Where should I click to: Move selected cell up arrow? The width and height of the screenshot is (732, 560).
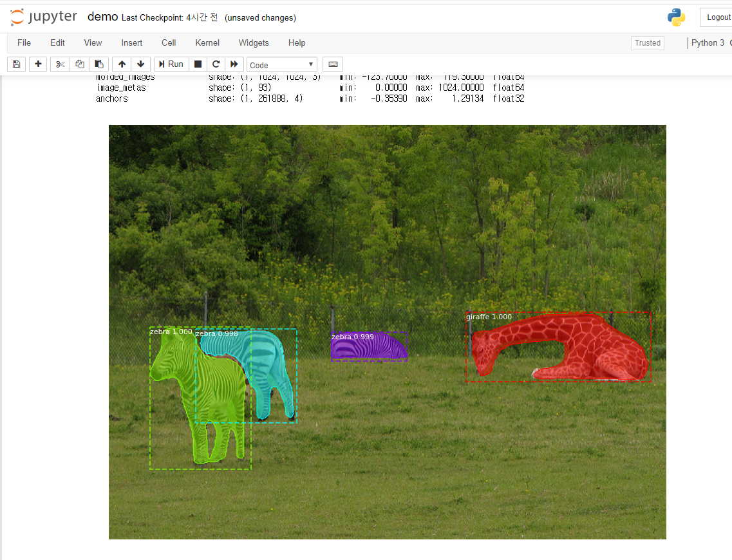(x=122, y=64)
